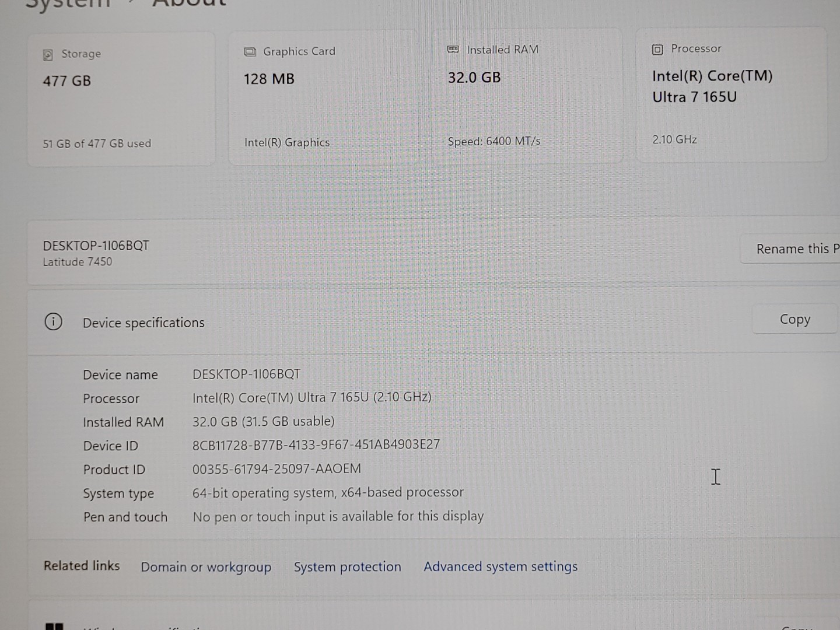Click the Rename this PC button
This screenshot has width=840, height=630.
pyautogui.click(x=796, y=249)
